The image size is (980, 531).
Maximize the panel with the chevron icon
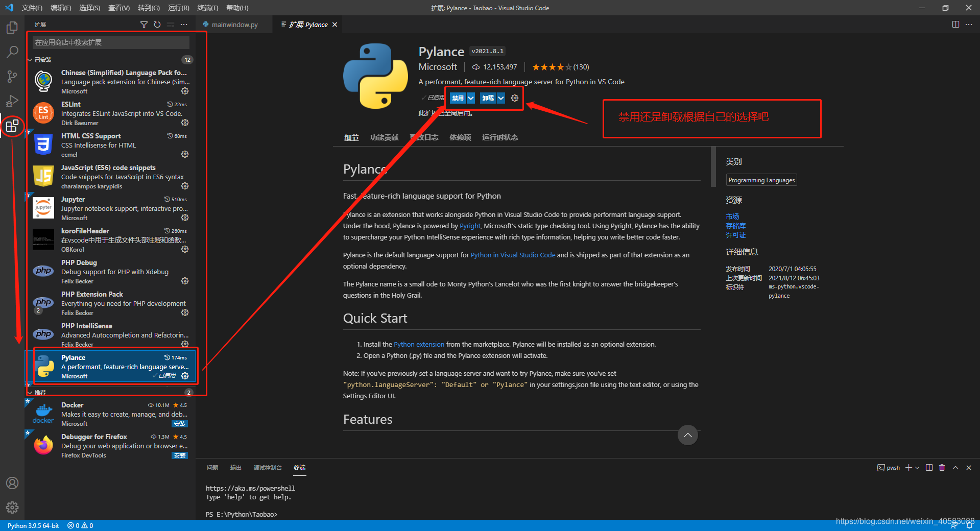(x=955, y=467)
